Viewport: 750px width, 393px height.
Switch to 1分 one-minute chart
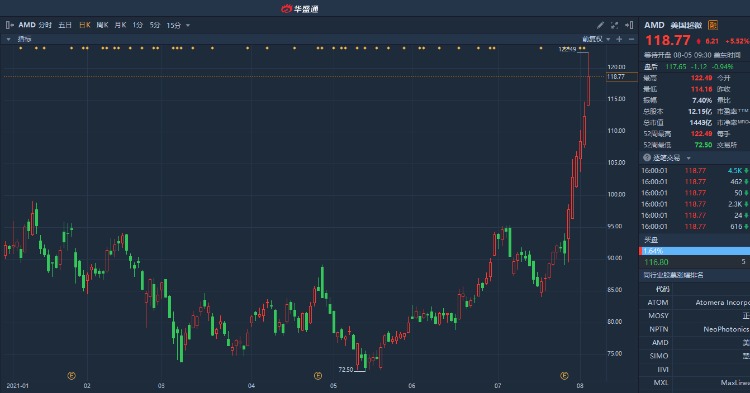[x=138, y=25]
